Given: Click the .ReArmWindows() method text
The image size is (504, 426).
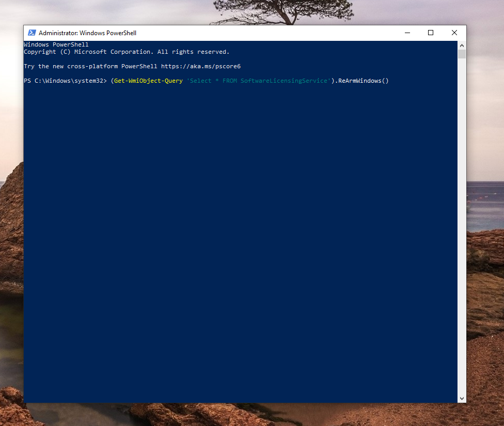Looking at the screenshot, I should click(361, 81).
